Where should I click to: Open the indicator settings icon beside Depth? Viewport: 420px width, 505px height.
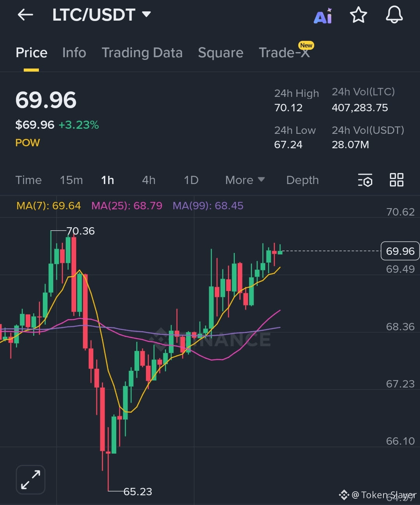(x=365, y=180)
